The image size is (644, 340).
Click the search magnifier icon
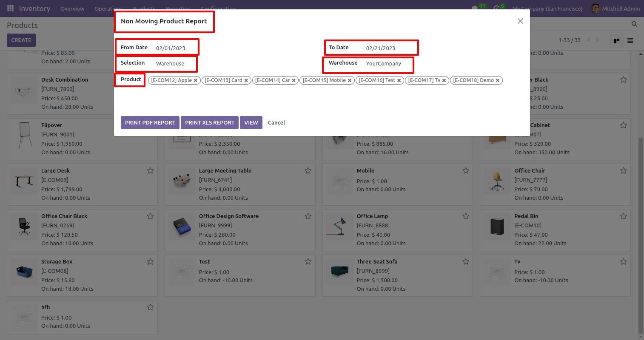click(x=634, y=24)
